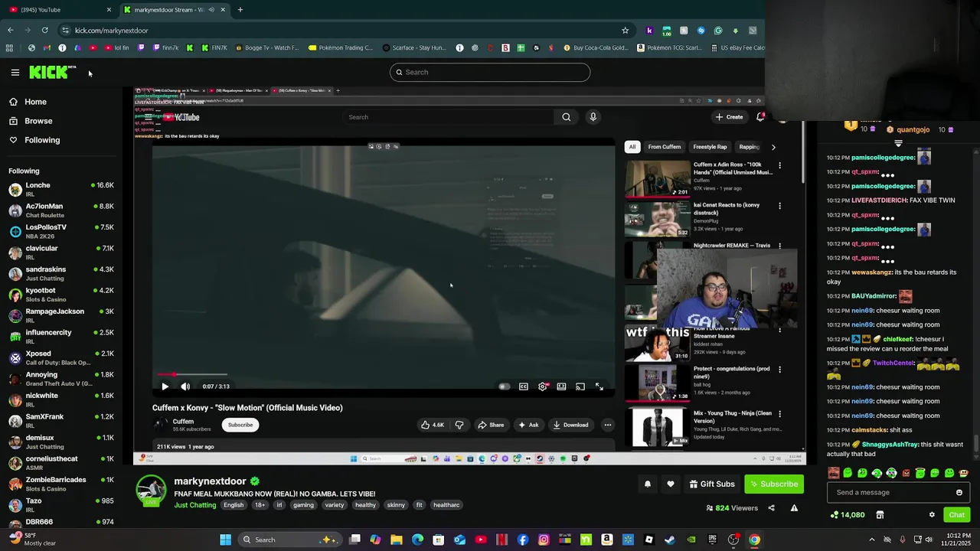This screenshot has height=551, width=980.
Task: Toggle YouTube autoplay switch
Action: click(504, 386)
